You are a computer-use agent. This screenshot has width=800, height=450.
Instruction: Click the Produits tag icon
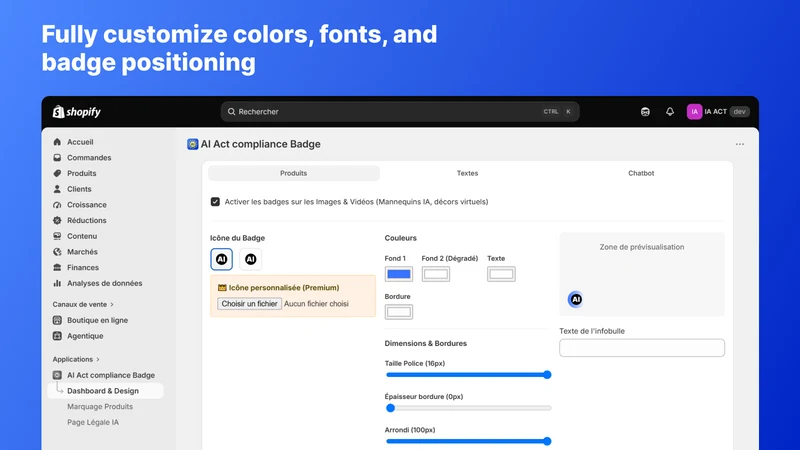(57, 173)
